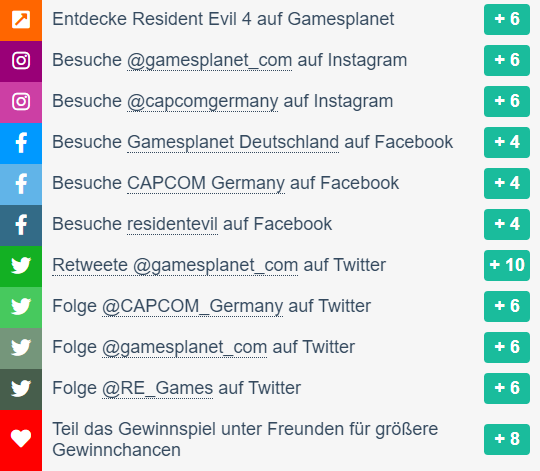
Task: Click the Facebook icon for Gamesplanet Deutschland
Action: [21, 143]
